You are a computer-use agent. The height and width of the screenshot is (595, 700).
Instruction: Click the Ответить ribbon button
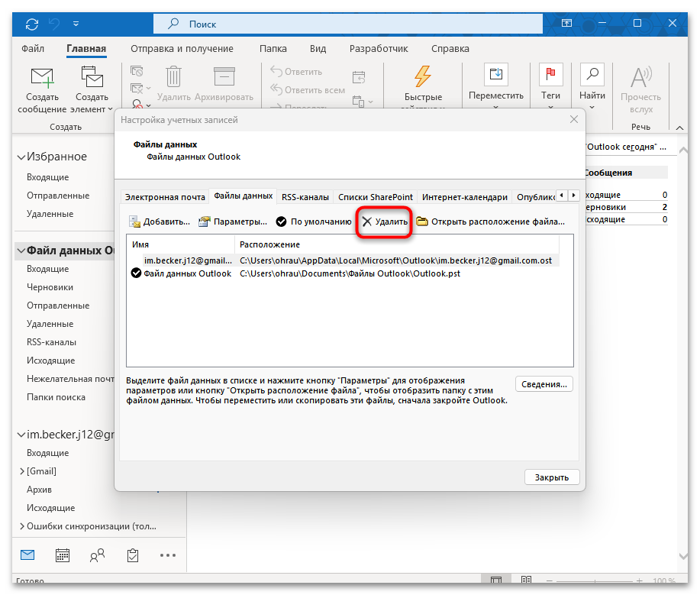(296, 72)
